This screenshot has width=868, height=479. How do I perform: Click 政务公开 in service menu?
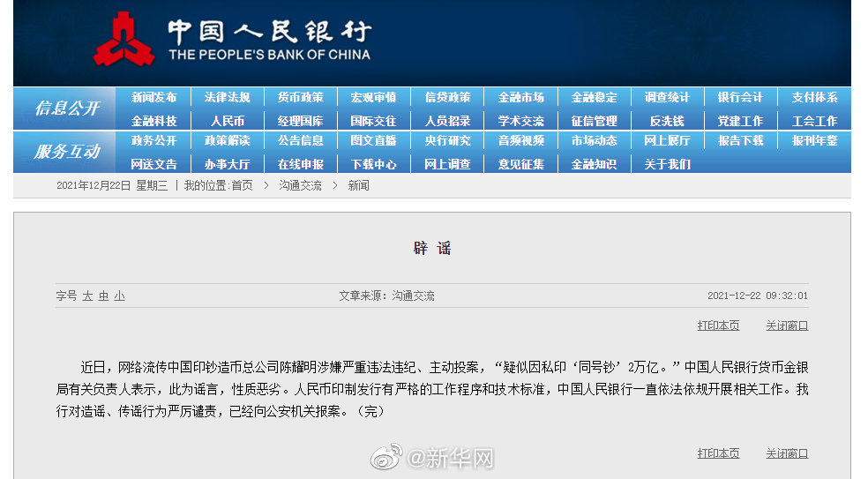point(153,140)
